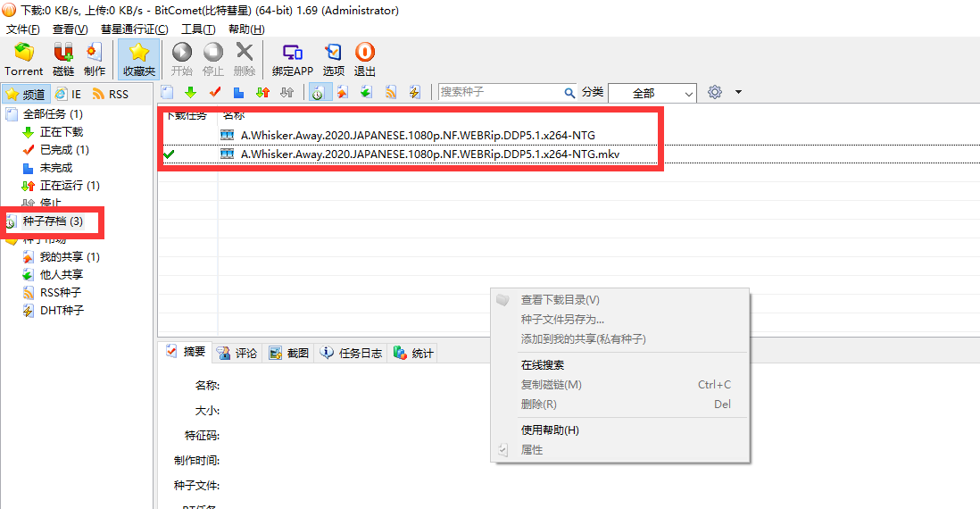
Task: Open the 查看(V) menu
Action: tap(70, 29)
